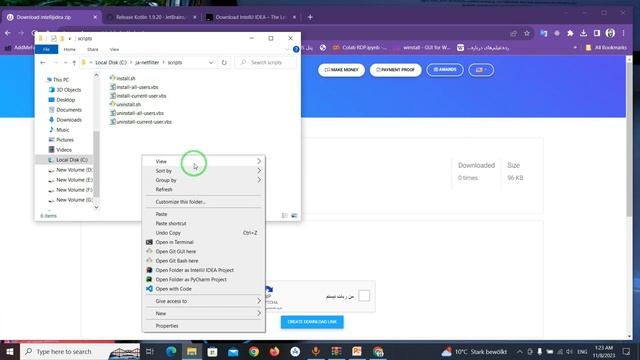Expand the Group by submenu
The height and width of the screenshot is (360, 640).
[204, 180]
